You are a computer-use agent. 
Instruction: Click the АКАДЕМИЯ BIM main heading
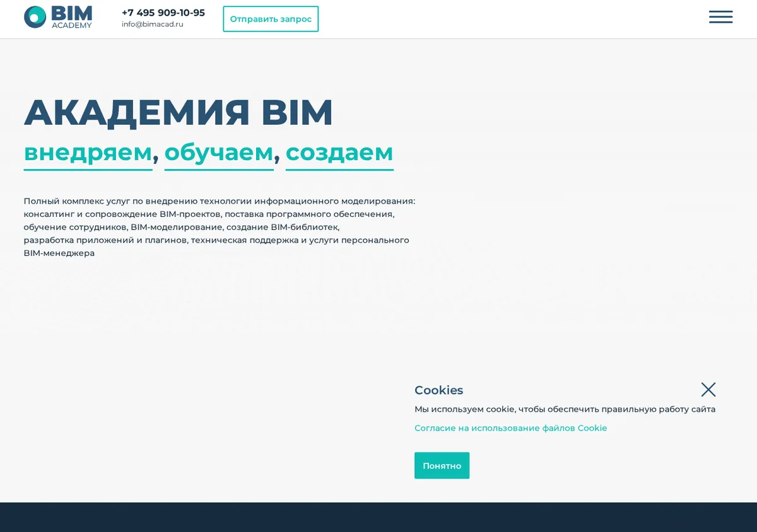click(x=179, y=112)
